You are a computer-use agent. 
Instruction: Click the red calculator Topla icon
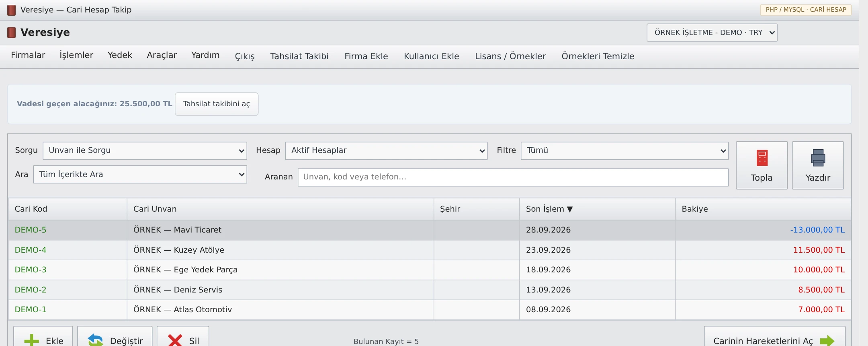click(x=762, y=158)
